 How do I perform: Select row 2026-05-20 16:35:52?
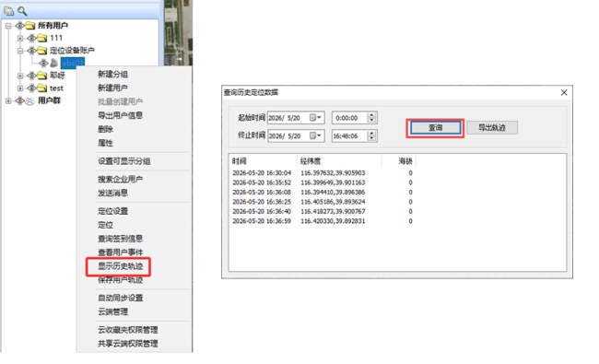coord(323,182)
